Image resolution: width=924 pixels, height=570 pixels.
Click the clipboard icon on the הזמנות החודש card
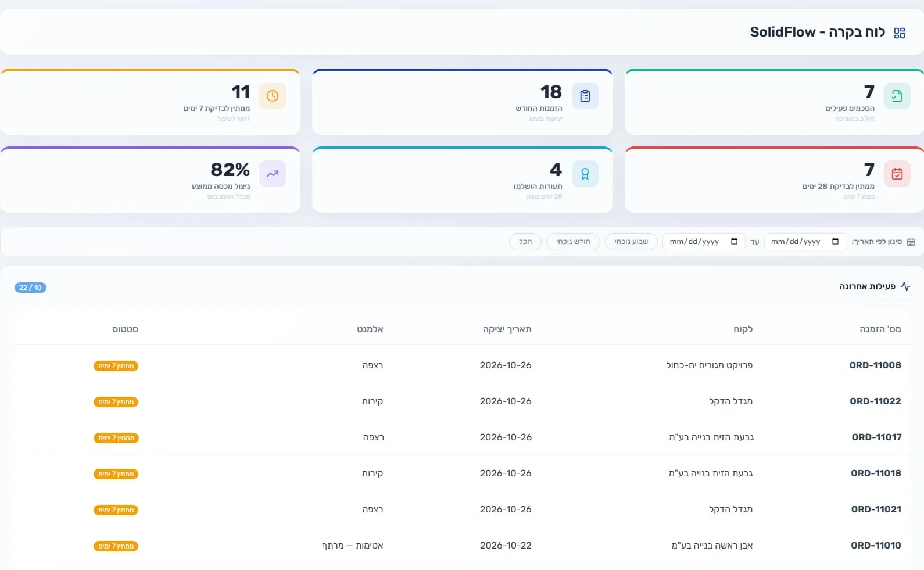click(585, 96)
